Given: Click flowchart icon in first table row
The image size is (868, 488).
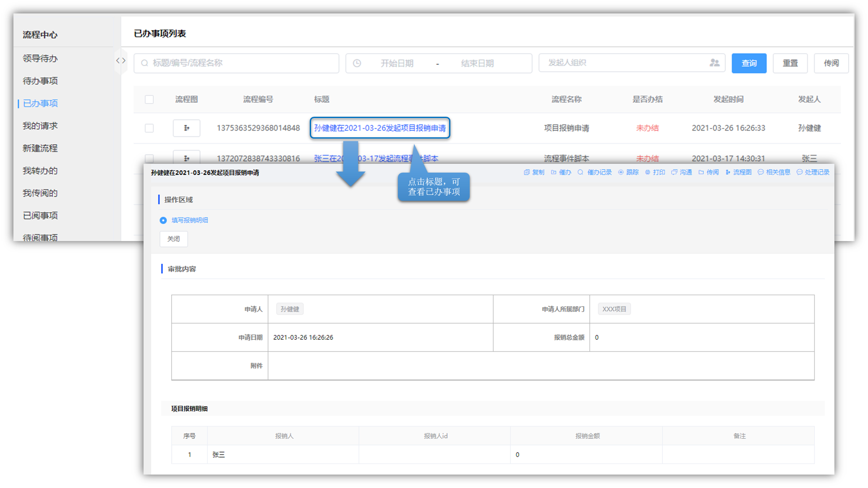Looking at the screenshot, I should pyautogui.click(x=186, y=128).
